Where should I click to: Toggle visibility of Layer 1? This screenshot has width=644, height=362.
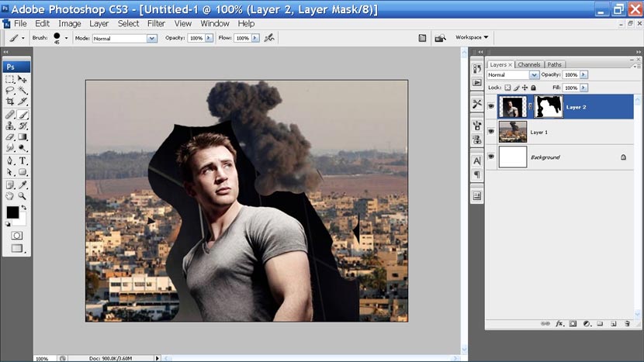click(x=491, y=133)
